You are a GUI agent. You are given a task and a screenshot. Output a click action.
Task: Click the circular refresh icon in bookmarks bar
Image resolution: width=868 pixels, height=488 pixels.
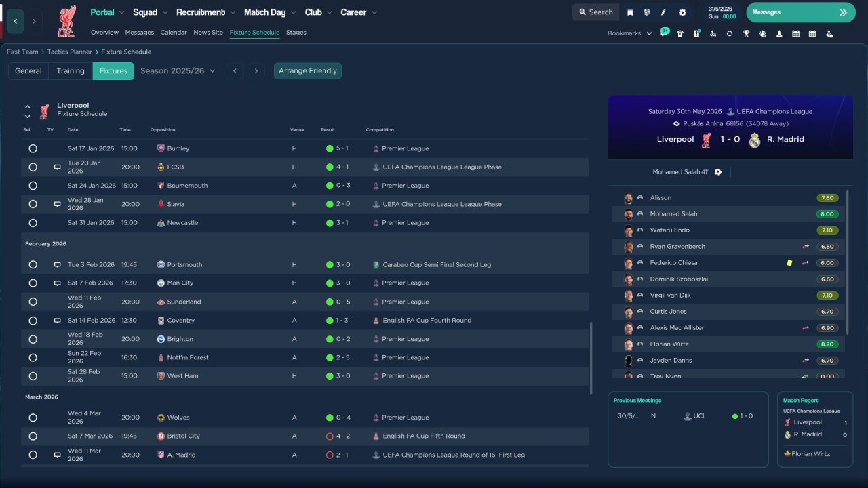click(730, 33)
